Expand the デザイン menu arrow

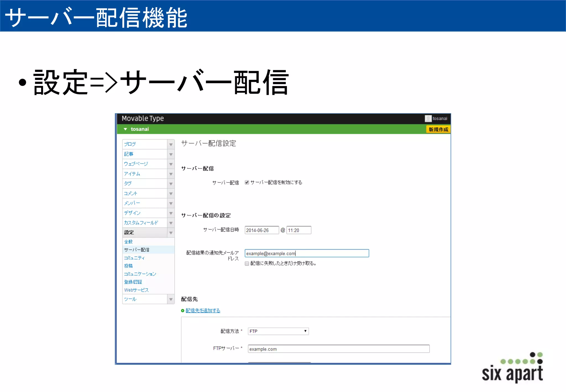coord(171,213)
